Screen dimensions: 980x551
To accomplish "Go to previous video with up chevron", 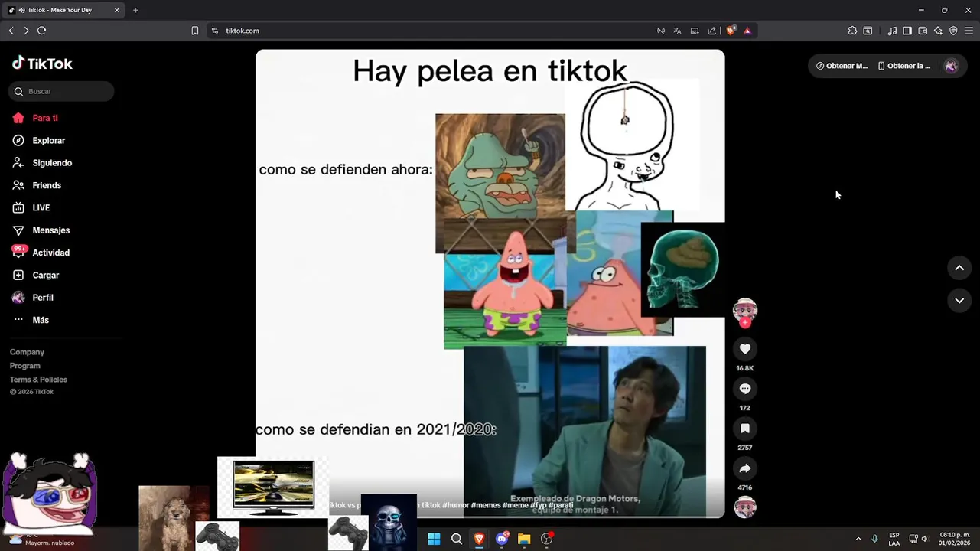I will [x=959, y=268].
